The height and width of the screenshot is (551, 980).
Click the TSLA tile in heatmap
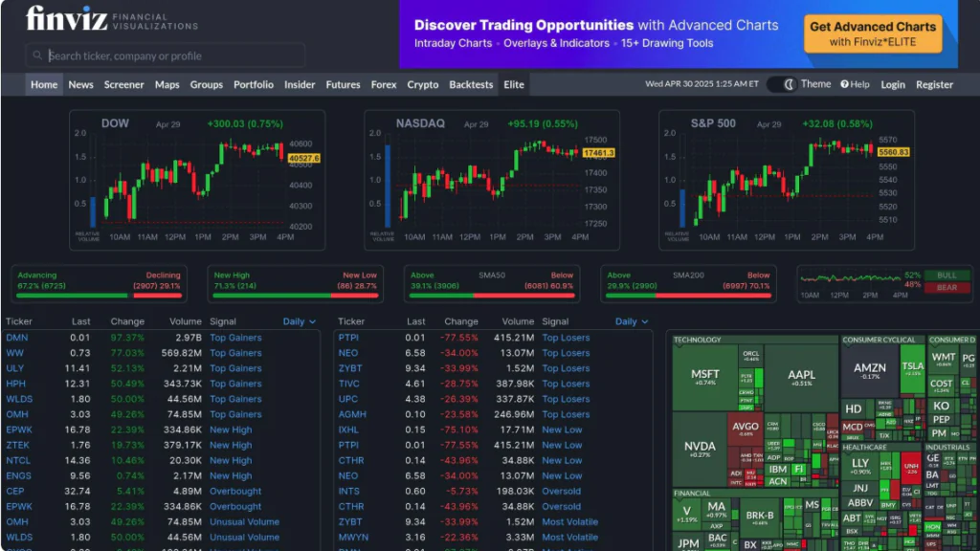click(x=912, y=368)
